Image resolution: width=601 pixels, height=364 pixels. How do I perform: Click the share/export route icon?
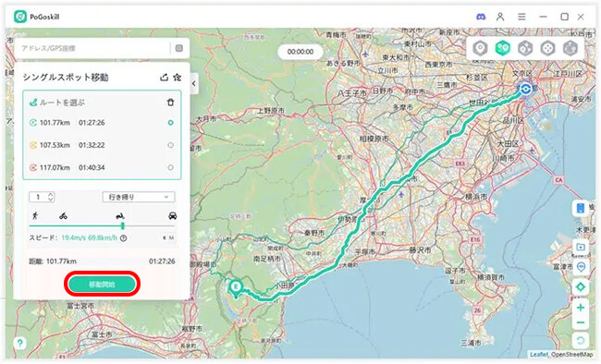[164, 77]
